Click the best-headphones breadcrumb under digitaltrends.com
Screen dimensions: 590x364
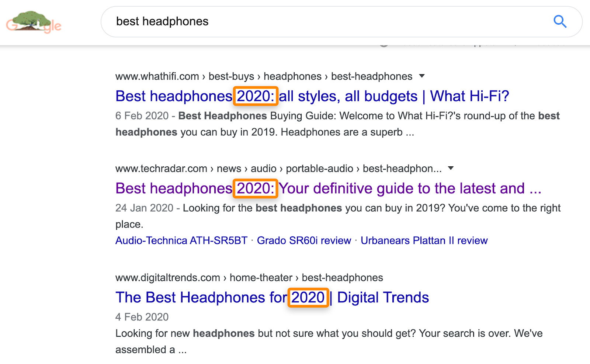[x=342, y=277]
